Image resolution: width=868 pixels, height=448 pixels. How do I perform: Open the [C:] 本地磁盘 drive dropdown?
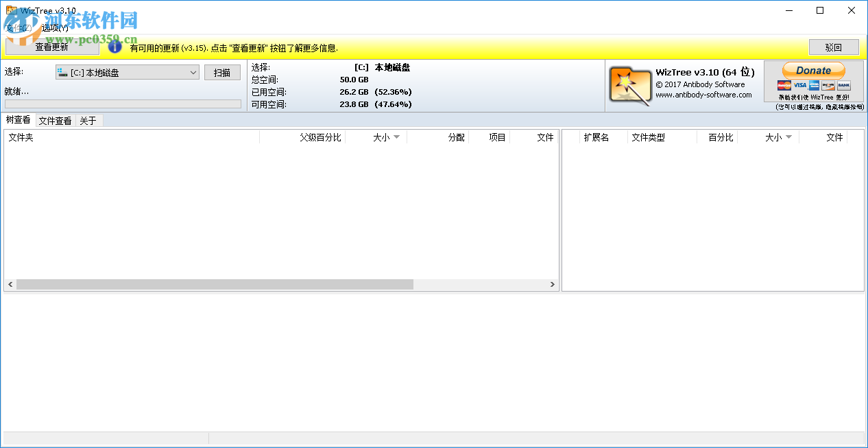(x=193, y=72)
